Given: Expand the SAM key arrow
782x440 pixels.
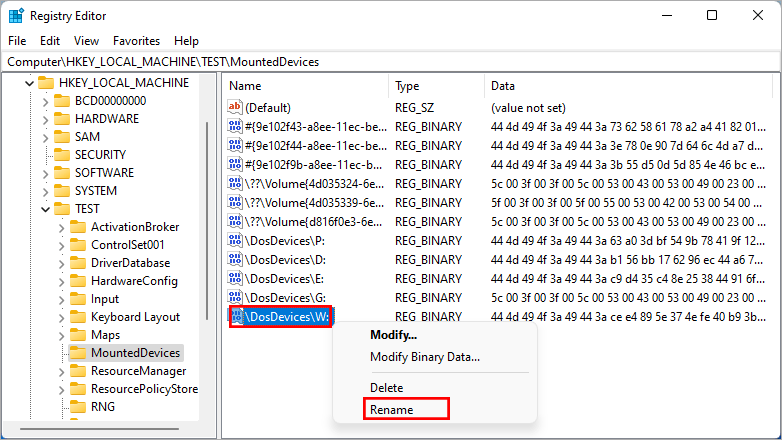Looking at the screenshot, I should (45, 138).
